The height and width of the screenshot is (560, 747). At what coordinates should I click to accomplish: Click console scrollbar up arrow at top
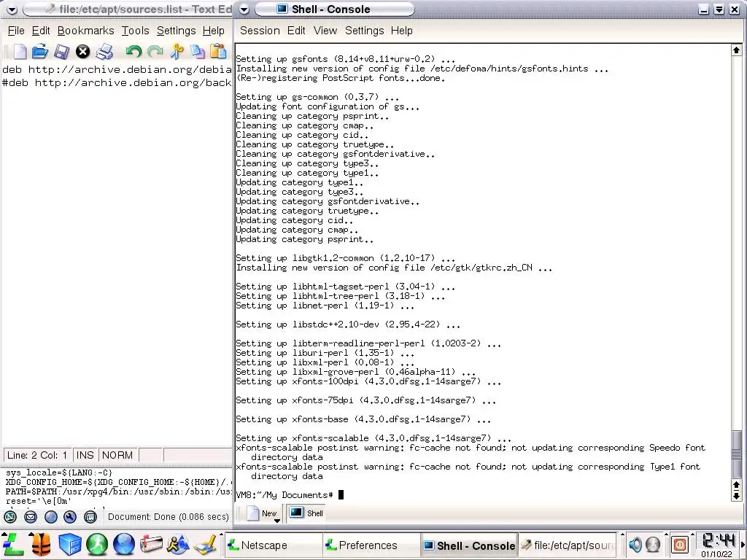736,50
